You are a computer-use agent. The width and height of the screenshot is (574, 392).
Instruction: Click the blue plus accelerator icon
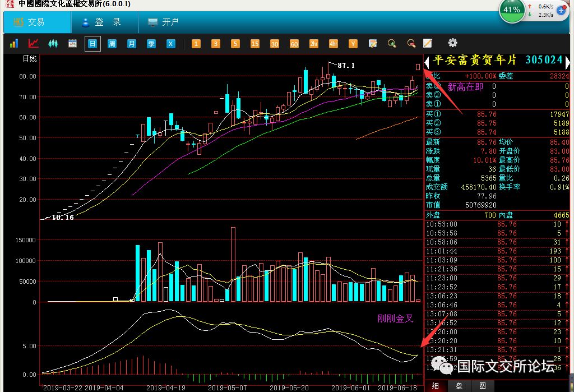click(x=561, y=10)
